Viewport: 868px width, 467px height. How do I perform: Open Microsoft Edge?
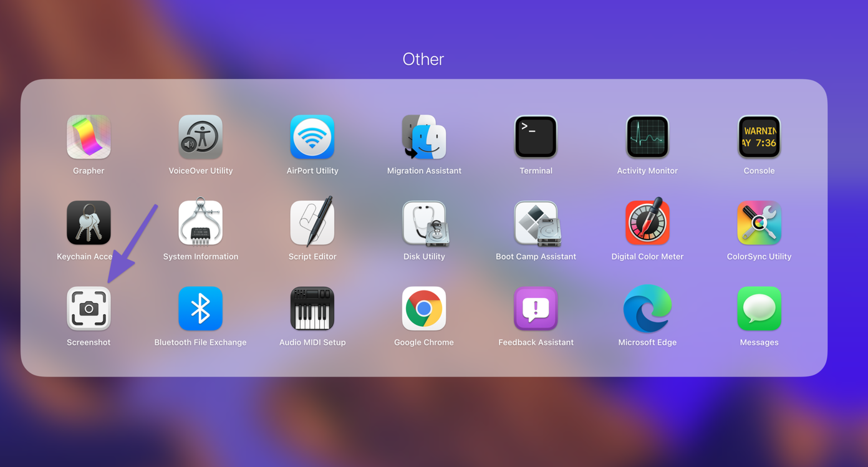click(647, 309)
